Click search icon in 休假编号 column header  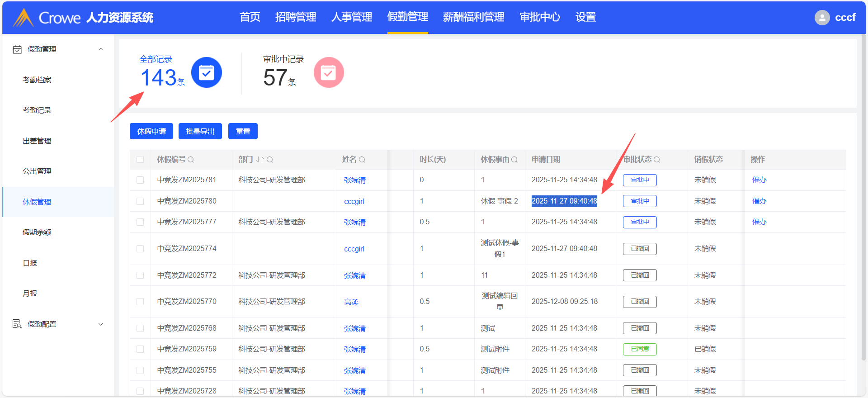pyautogui.click(x=191, y=160)
